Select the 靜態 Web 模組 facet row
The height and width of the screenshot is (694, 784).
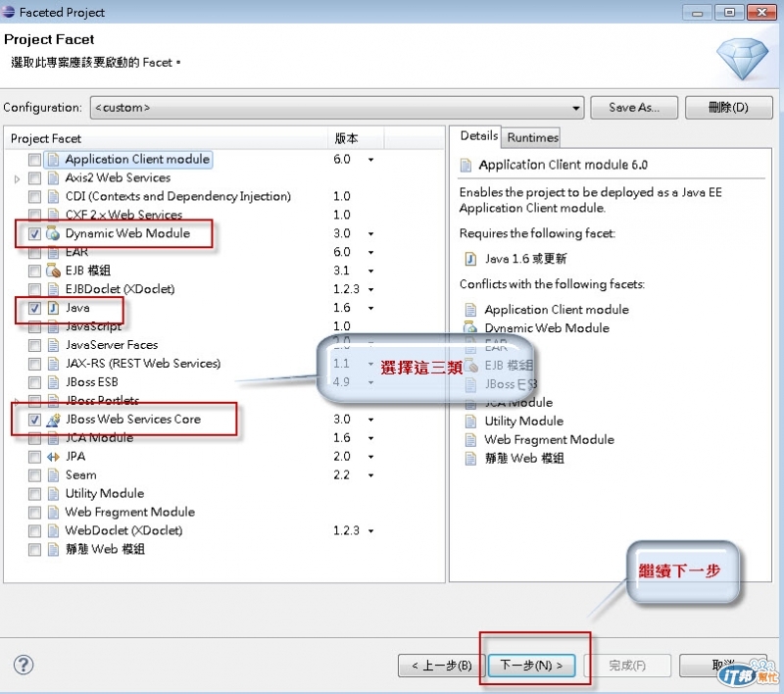tap(105, 549)
